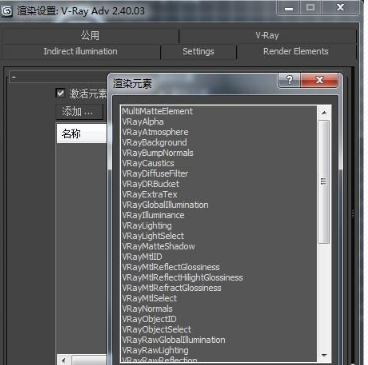Click the left scroll arrow under 名称 list
368x365 pixels.
point(64,360)
